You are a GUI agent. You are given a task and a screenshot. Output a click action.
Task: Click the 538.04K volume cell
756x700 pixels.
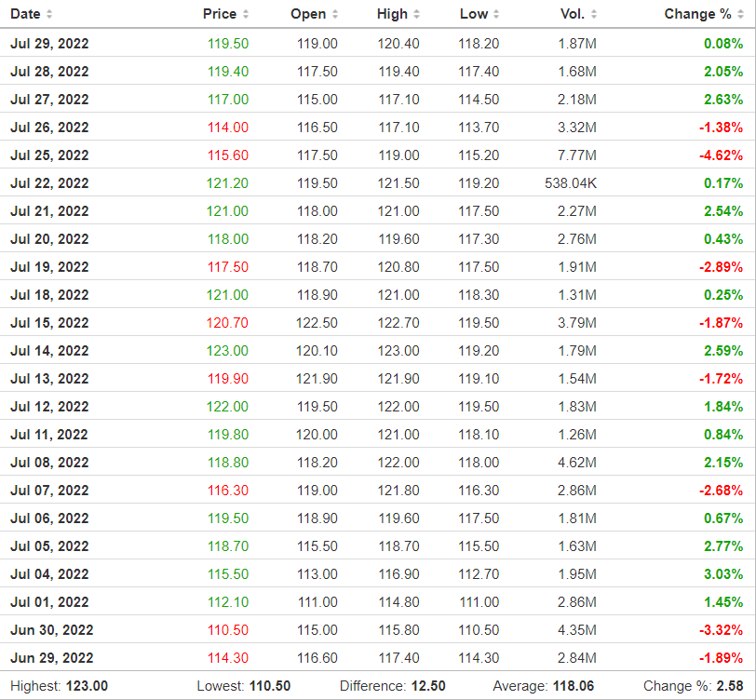(571, 183)
